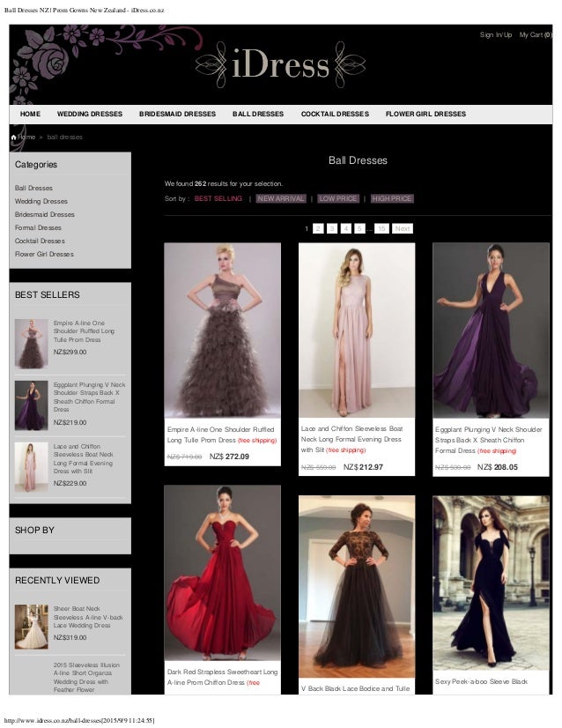This screenshot has width=562, height=728.
Task: Go to results page 2
Action: point(318,228)
